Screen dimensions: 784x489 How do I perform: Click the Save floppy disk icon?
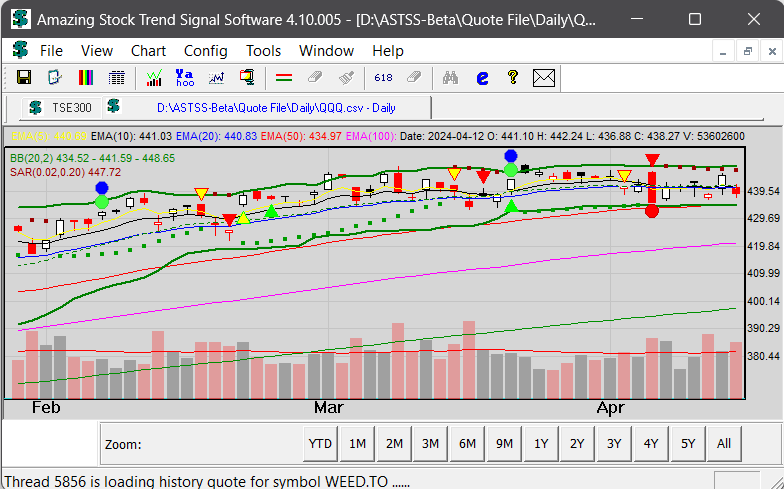point(24,77)
